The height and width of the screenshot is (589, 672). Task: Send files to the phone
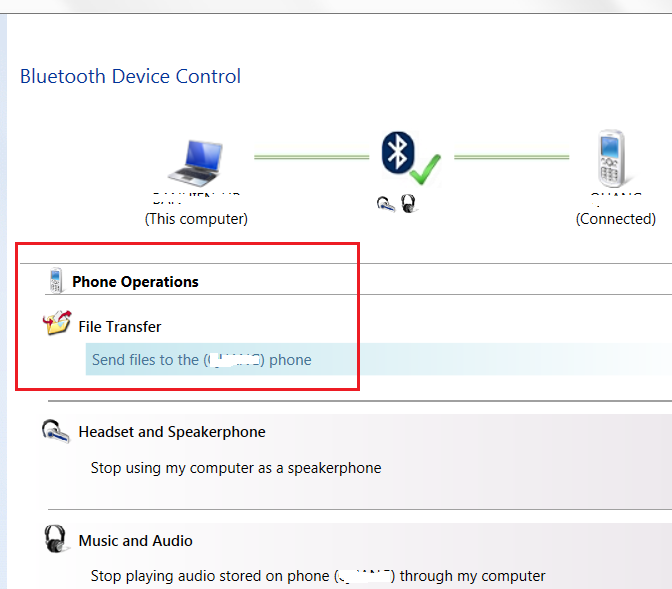tap(201, 359)
